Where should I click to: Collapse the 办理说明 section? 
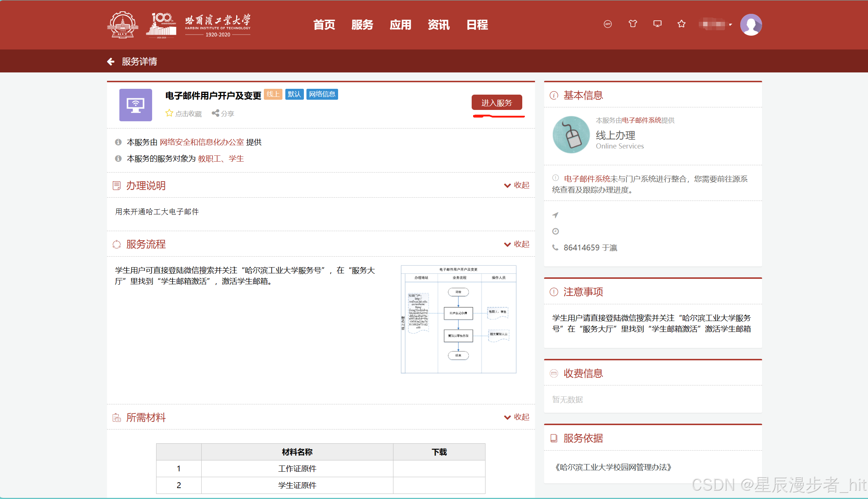coord(516,185)
